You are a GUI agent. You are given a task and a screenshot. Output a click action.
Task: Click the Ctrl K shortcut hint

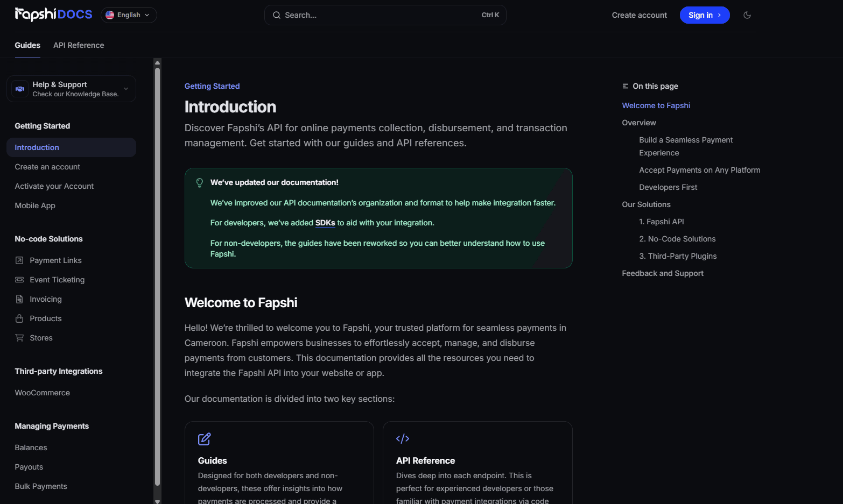(x=490, y=15)
